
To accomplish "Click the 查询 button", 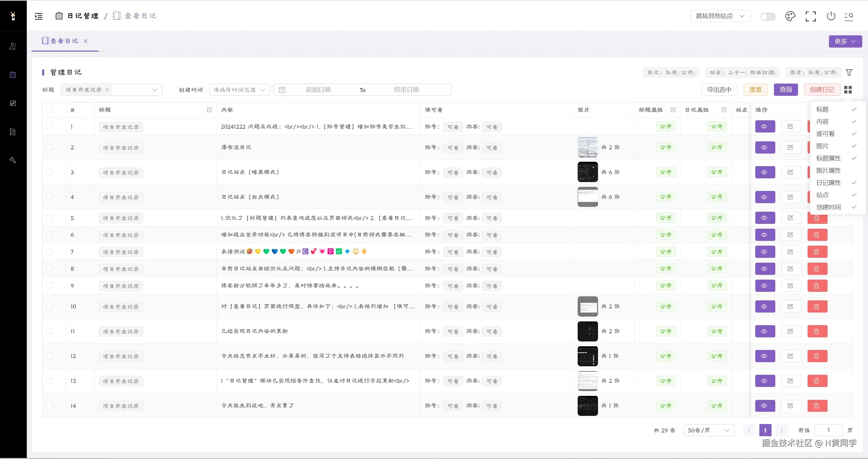I will [785, 90].
